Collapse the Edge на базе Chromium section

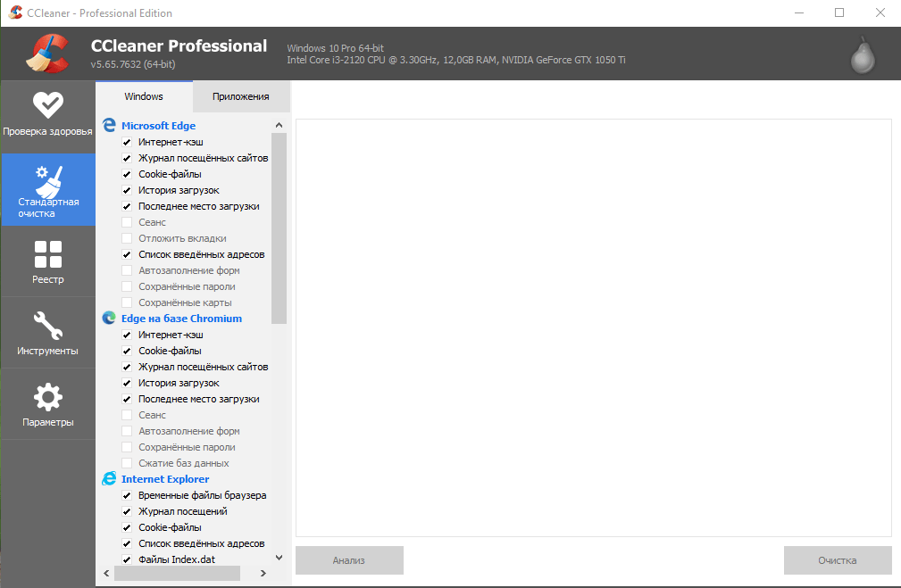pyautogui.click(x=181, y=319)
